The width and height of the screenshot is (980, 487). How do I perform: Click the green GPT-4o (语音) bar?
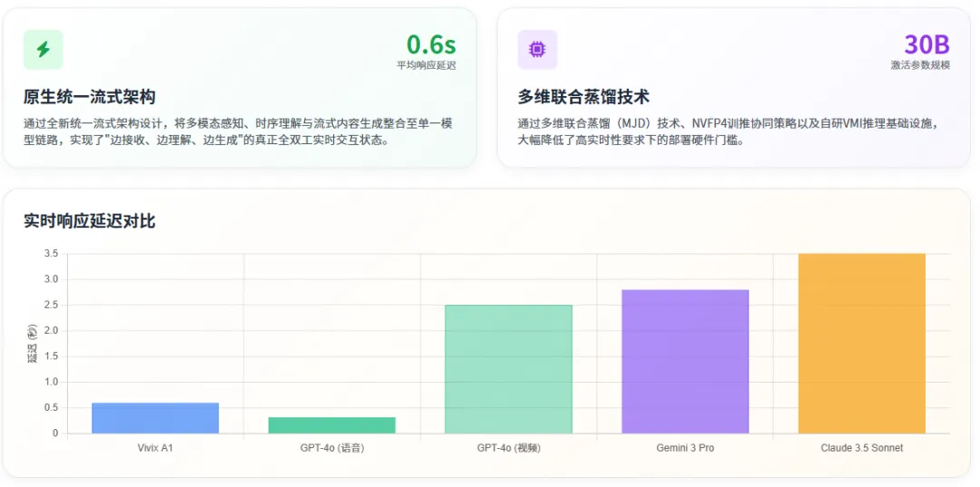coord(332,425)
